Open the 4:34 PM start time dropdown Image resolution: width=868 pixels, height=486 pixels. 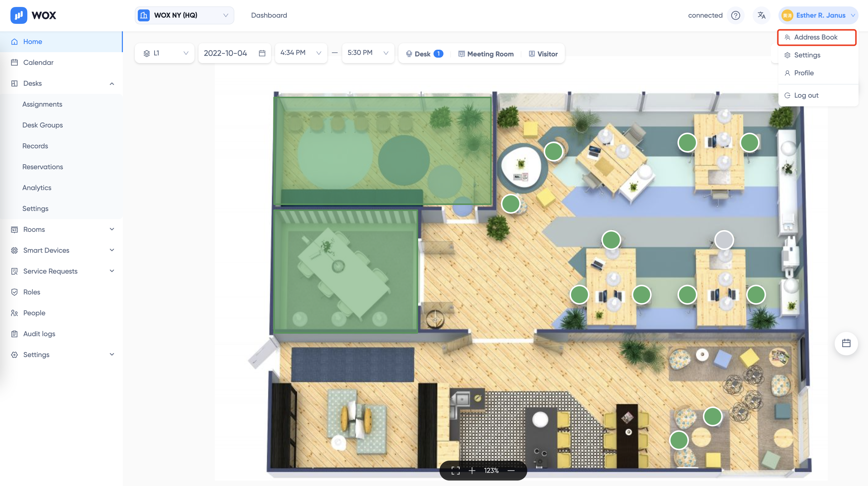coord(301,53)
